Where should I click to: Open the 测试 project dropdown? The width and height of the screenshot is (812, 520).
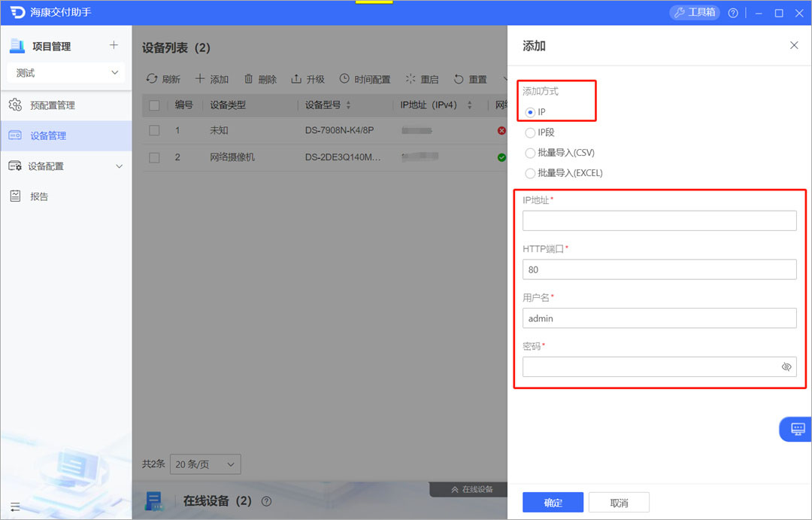click(x=65, y=73)
